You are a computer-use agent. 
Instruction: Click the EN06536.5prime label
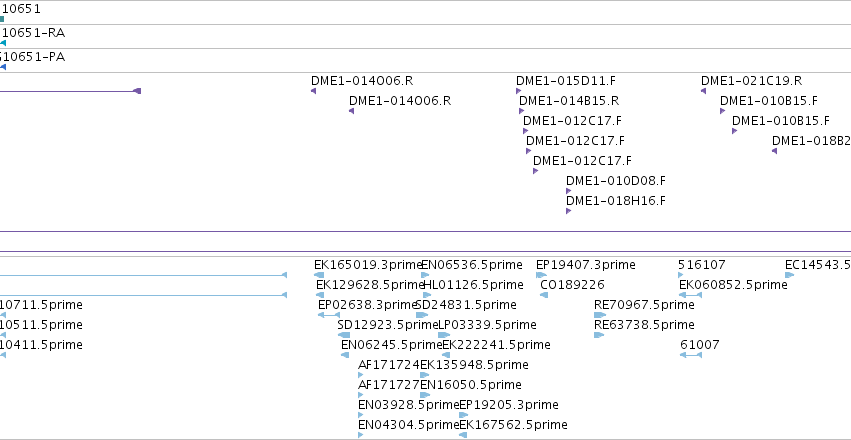tap(472, 265)
